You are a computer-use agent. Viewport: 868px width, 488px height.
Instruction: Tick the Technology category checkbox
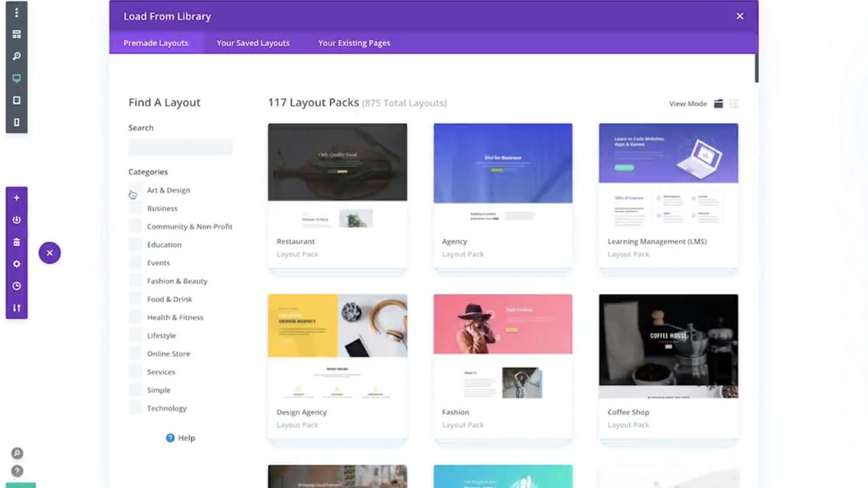135,408
